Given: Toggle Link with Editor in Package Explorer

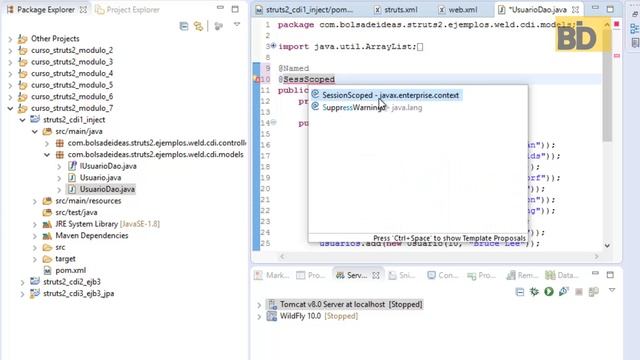Looking at the screenshot, I should pos(199,27).
